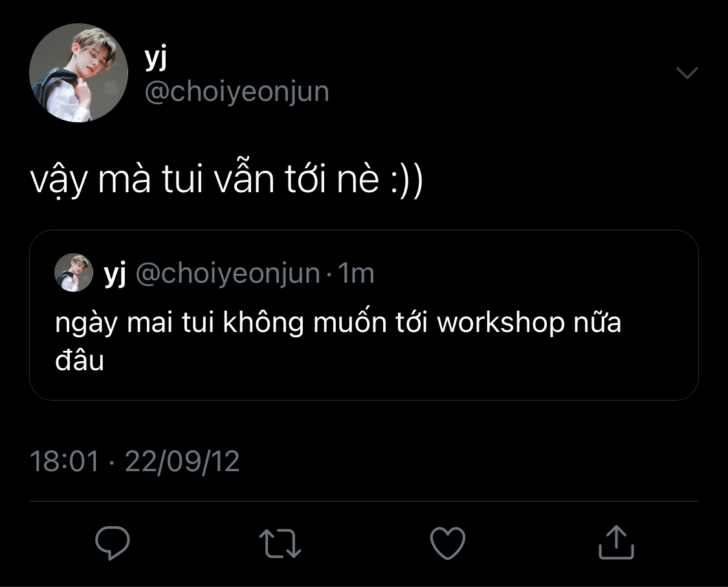Tap the reply speech bubble icon

113,542
